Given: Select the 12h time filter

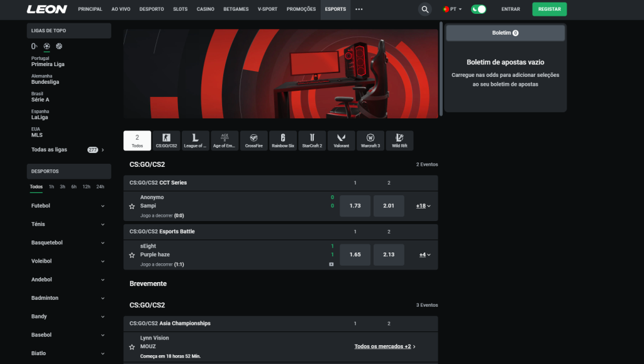Looking at the screenshot, I should coord(86,187).
